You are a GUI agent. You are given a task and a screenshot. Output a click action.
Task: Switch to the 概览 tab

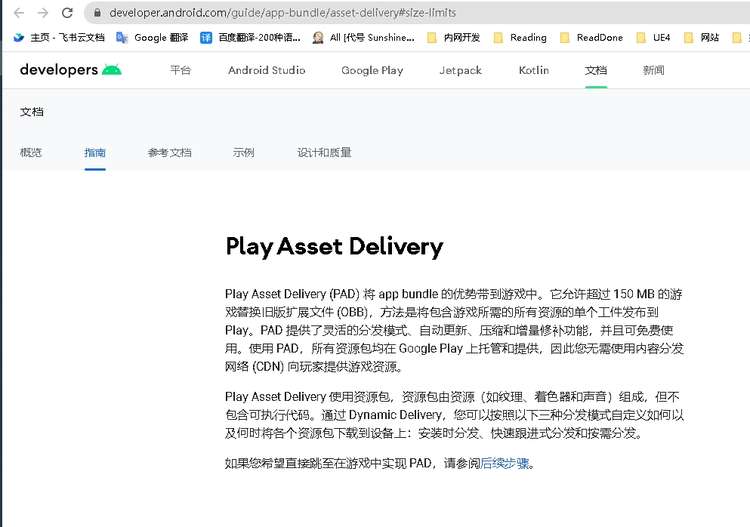click(x=31, y=153)
